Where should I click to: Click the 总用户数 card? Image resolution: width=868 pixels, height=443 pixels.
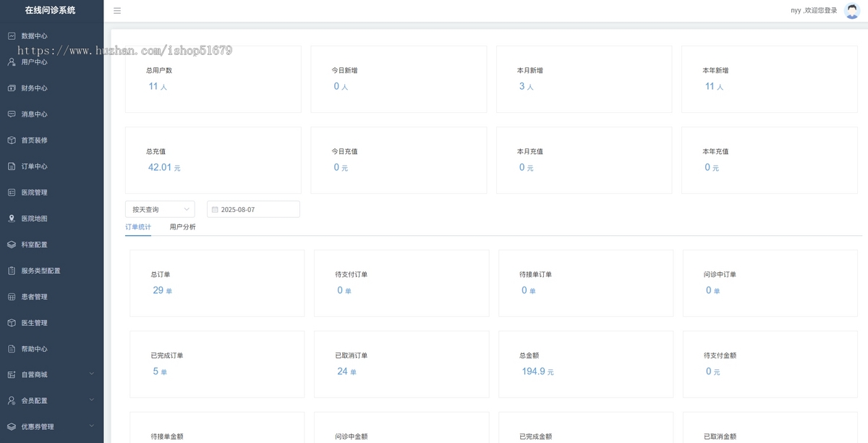click(x=213, y=79)
